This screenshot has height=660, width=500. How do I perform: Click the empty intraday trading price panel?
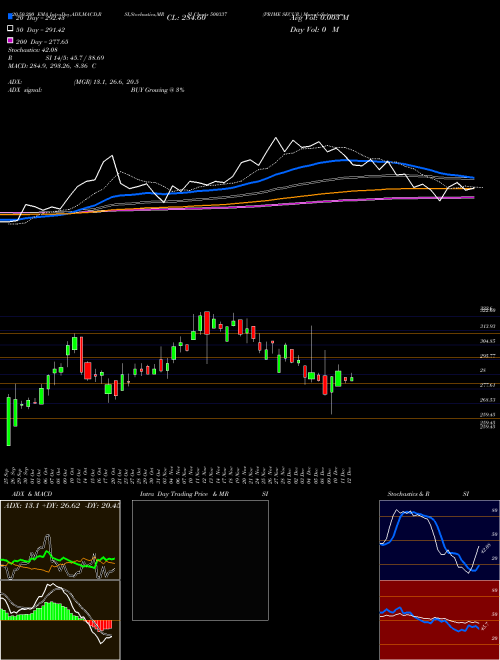(x=200, y=560)
